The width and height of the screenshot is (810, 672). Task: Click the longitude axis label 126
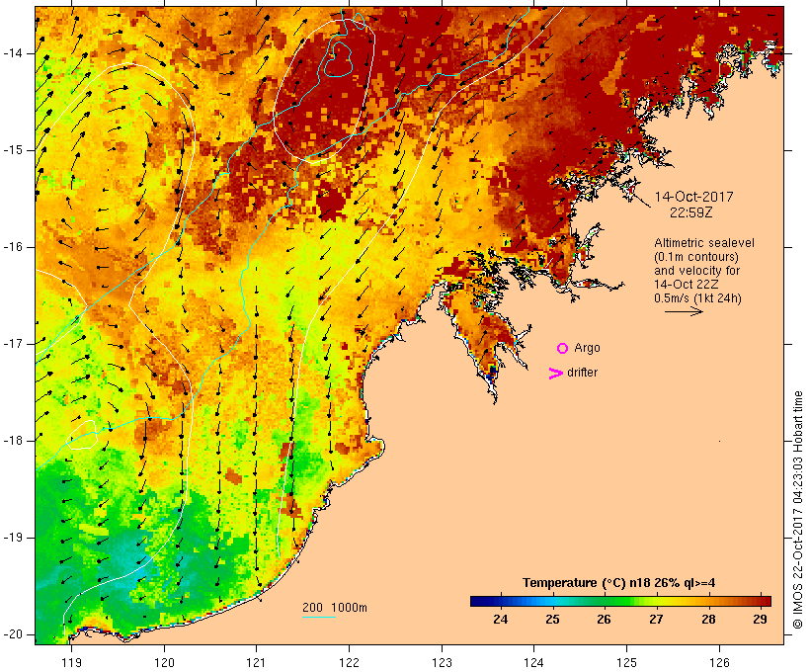pos(719,663)
